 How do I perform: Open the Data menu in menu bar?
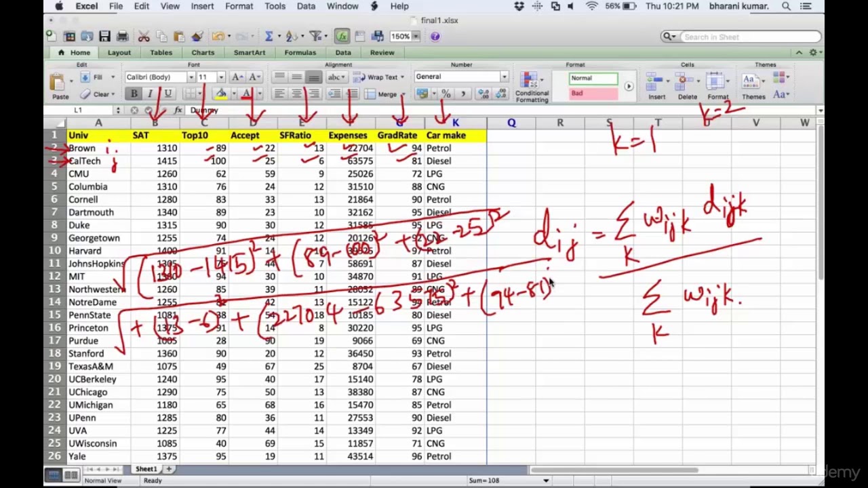306,6
